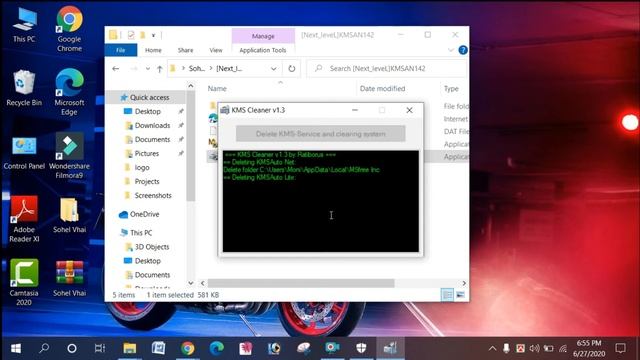This screenshot has width=640, height=360.
Task: Open the Windows Start menu
Action: (16, 348)
